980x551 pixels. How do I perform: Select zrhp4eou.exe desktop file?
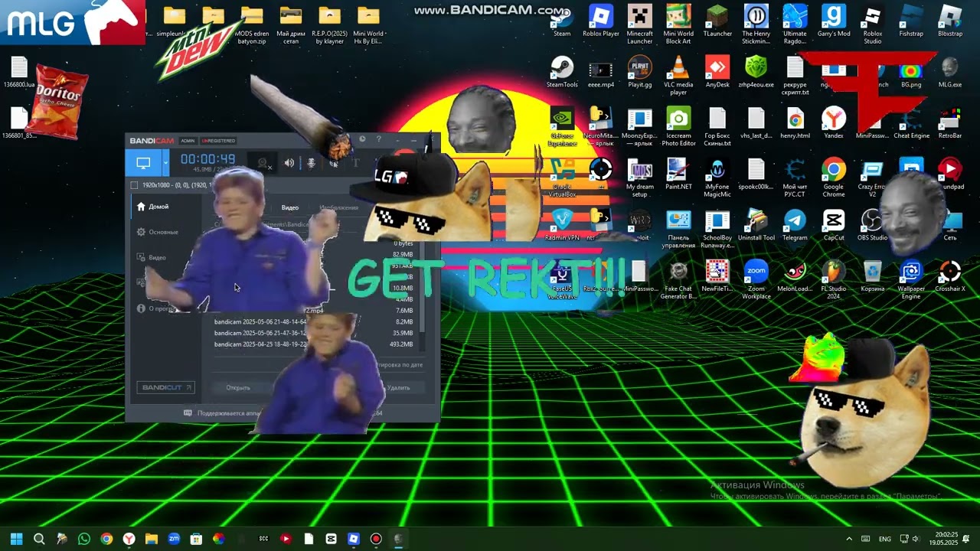tap(756, 73)
